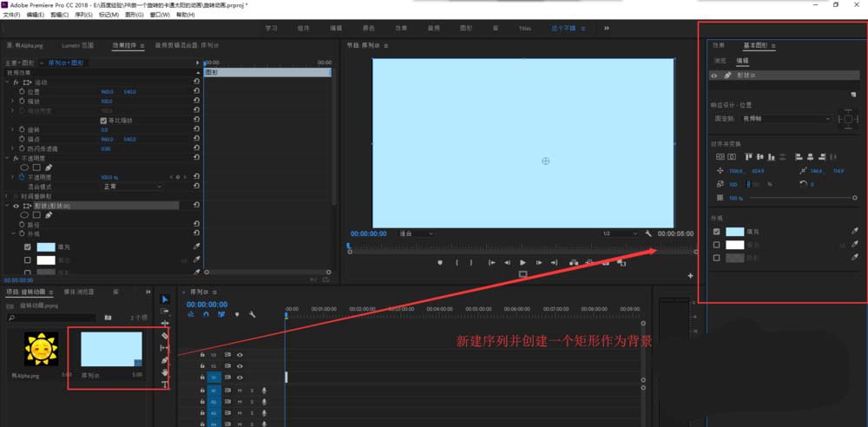The height and width of the screenshot is (427, 868).
Task: Toggle V1 track output eye
Action: tap(240, 378)
